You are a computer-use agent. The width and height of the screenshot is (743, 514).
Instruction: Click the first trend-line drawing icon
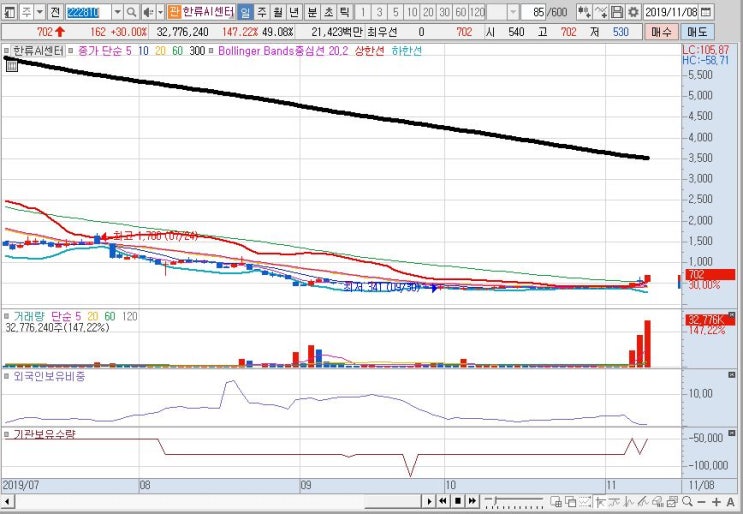click(600, 501)
